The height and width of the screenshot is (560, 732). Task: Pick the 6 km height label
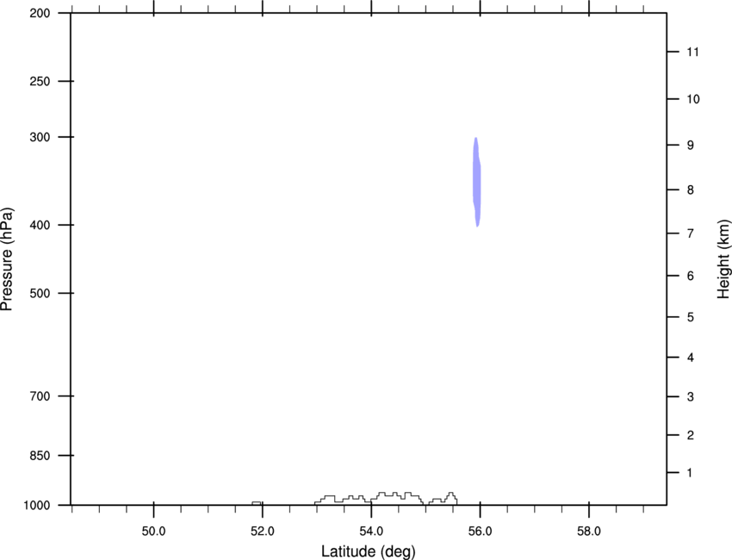pos(691,276)
